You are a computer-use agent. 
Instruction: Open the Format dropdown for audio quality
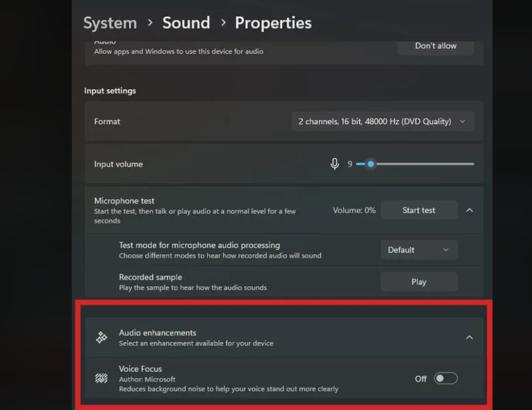click(383, 121)
